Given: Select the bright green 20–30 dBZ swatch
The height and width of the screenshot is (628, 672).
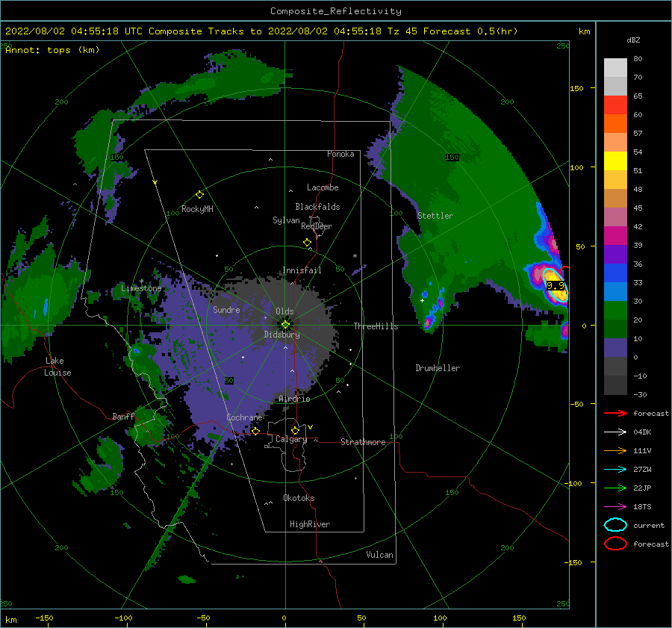Looking at the screenshot, I should point(615,311).
